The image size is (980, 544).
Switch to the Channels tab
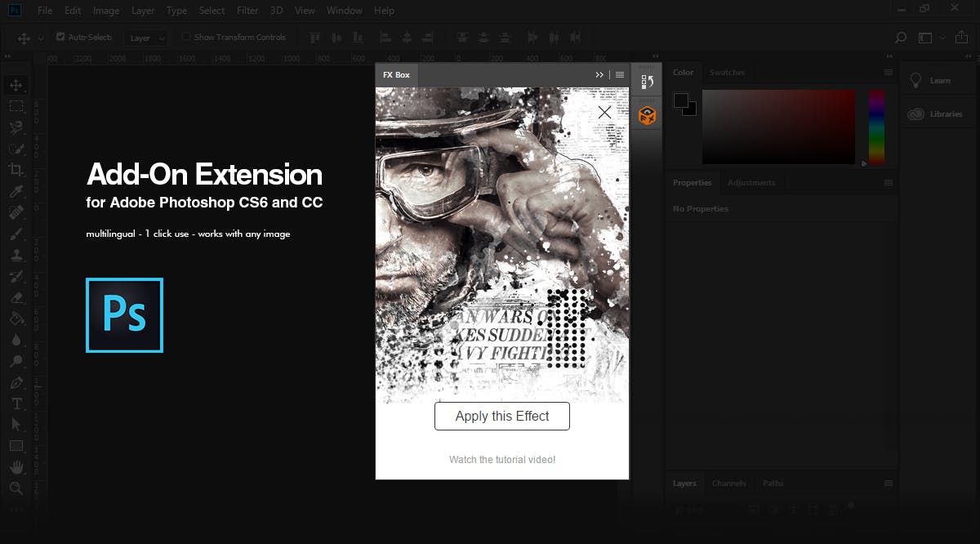coord(728,483)
